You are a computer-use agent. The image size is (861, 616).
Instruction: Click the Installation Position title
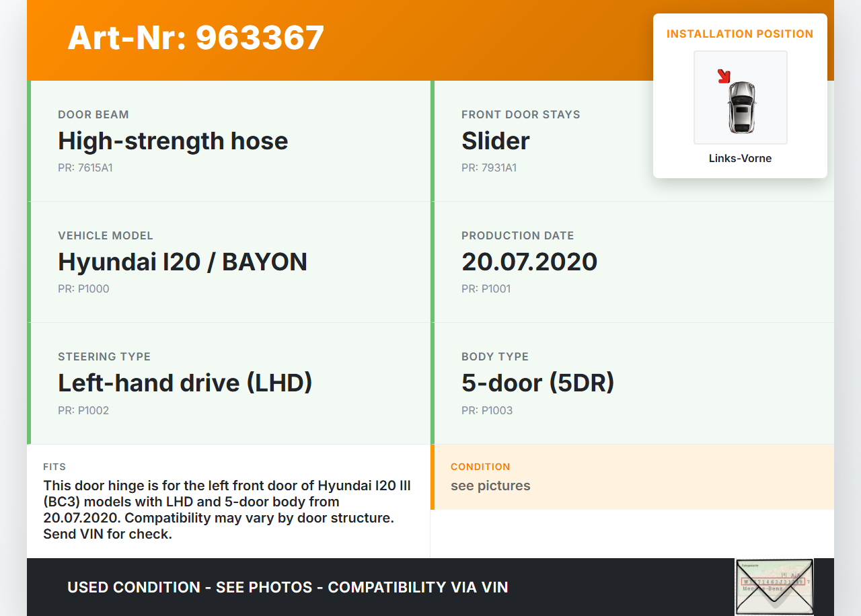point(740,34)
